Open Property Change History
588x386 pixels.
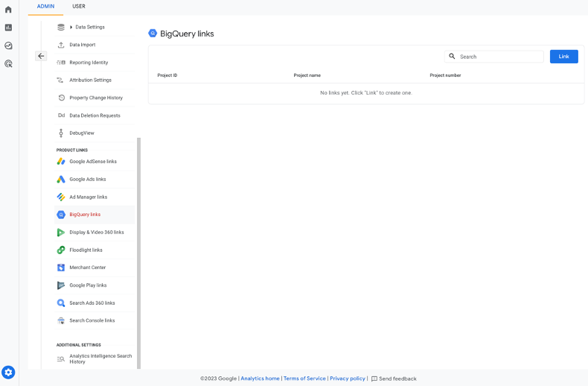[x=95, y=98]
